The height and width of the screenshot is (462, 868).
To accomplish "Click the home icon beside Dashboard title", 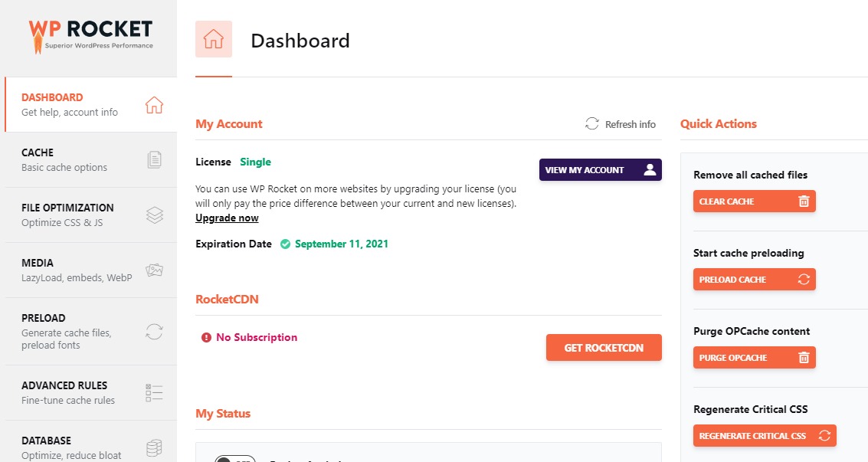I will (x=214, y=39).
